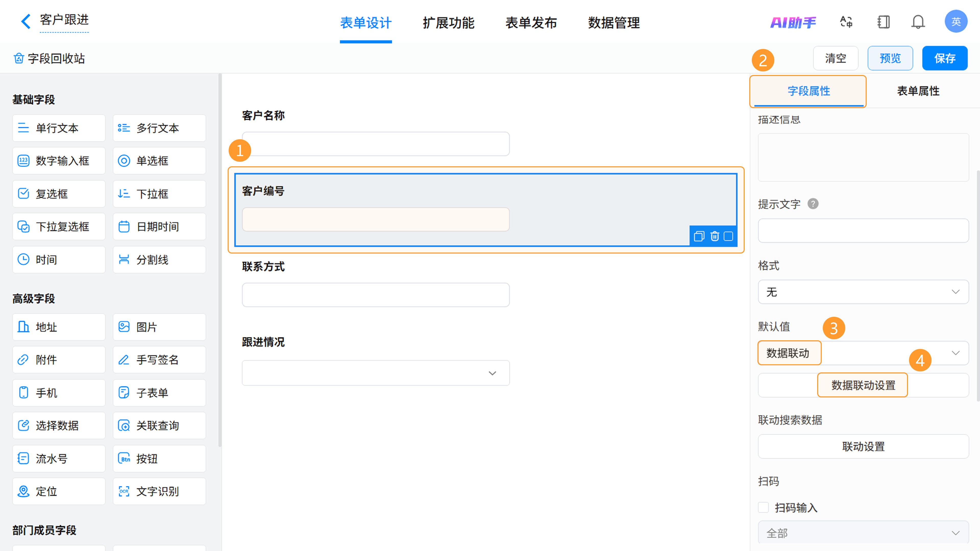Click the user avatar 英
Image resolution: width=980 pixels, height=551 pixels.
[x=956, y=22]
